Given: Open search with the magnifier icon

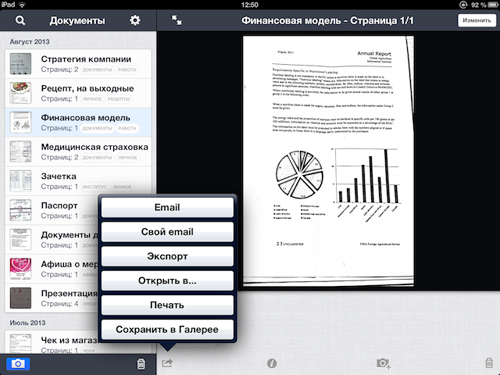Looking at the screenshot, I should coord(20,20).
